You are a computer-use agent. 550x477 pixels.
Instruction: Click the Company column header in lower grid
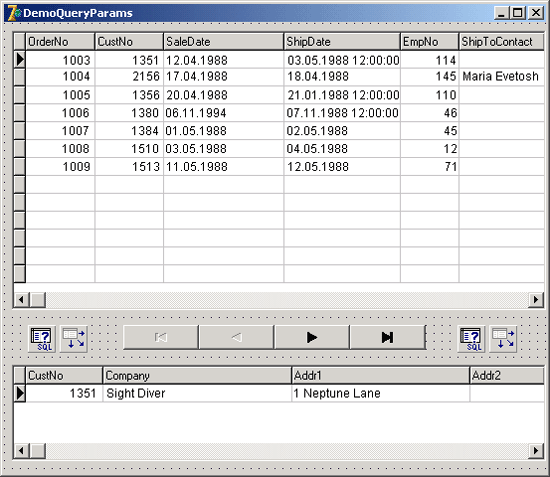click(x=197, y=376)
